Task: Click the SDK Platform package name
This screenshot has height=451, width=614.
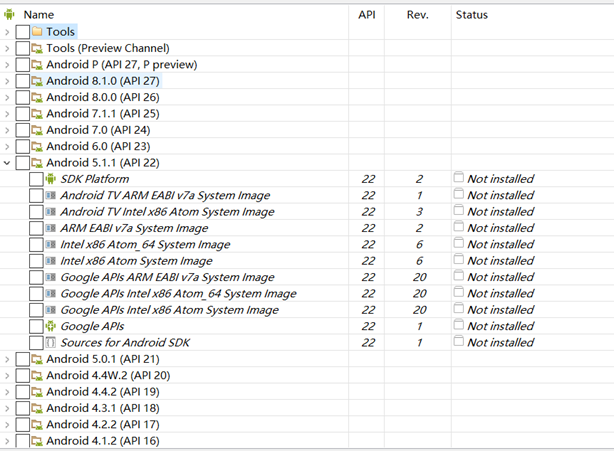Action: coord(94,179)
